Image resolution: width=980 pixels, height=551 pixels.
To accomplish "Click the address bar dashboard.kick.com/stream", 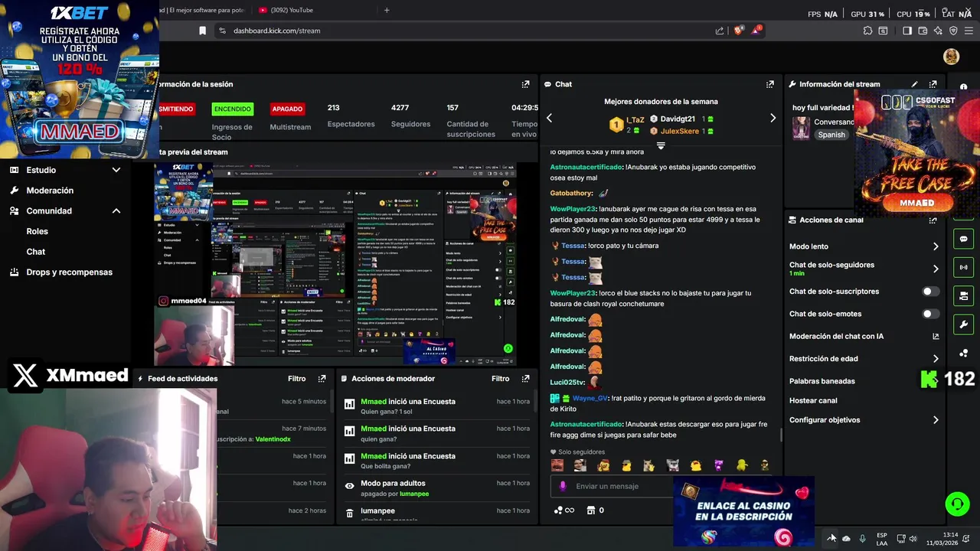I will click(x=276, y=31).
